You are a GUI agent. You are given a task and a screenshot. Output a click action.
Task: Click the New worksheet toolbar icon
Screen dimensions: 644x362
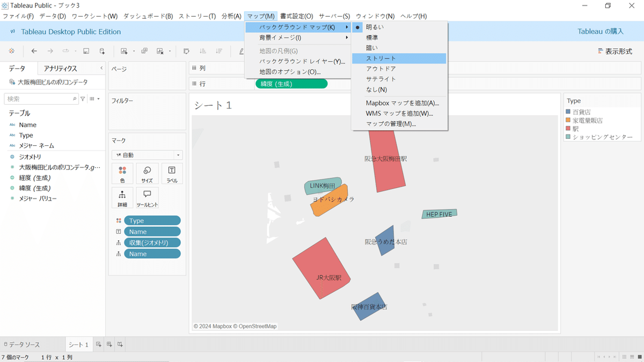[124, 51]
